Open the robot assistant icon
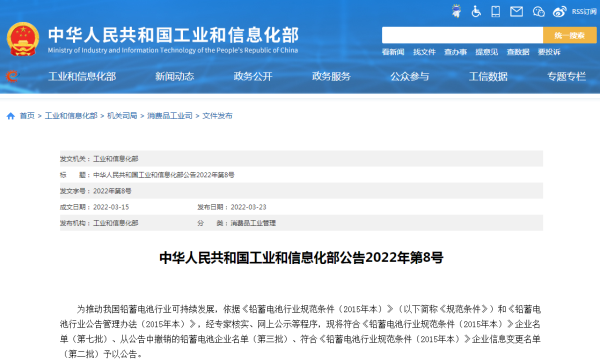Viewport: 600px width, 362px height. point(456,11)
